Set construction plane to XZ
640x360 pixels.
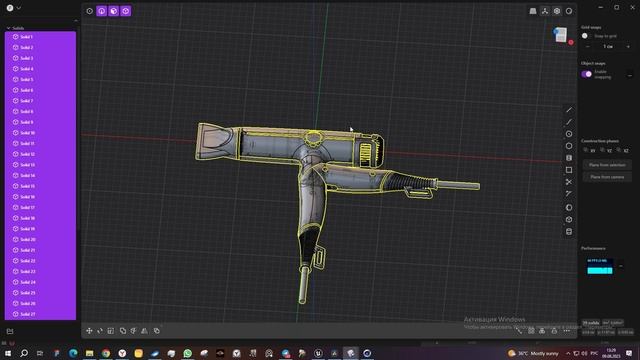coord(623,151)
